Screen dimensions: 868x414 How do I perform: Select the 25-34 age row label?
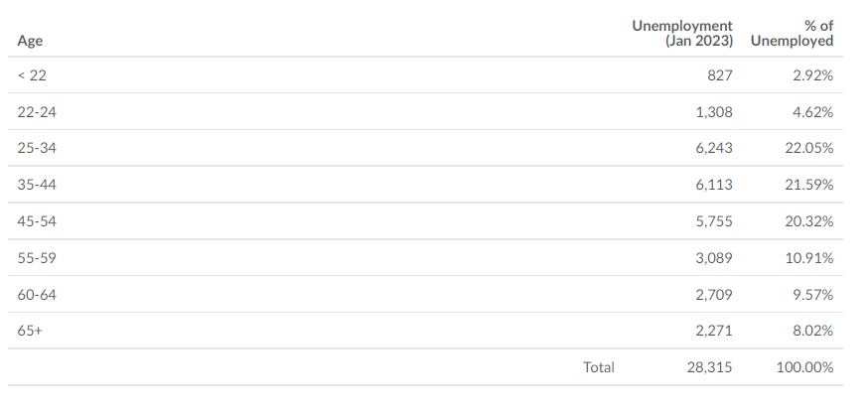pos(37,148)
